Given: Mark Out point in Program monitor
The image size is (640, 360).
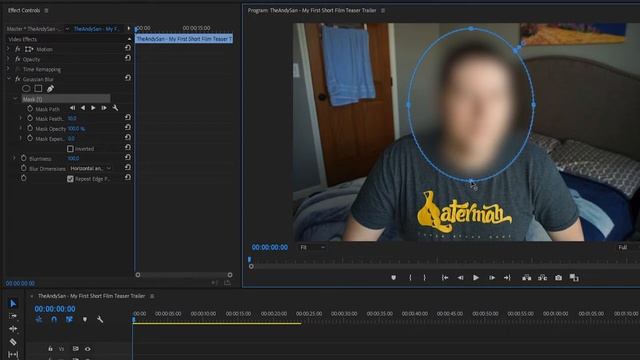Looking at the screenshot, I should point(425,278).
